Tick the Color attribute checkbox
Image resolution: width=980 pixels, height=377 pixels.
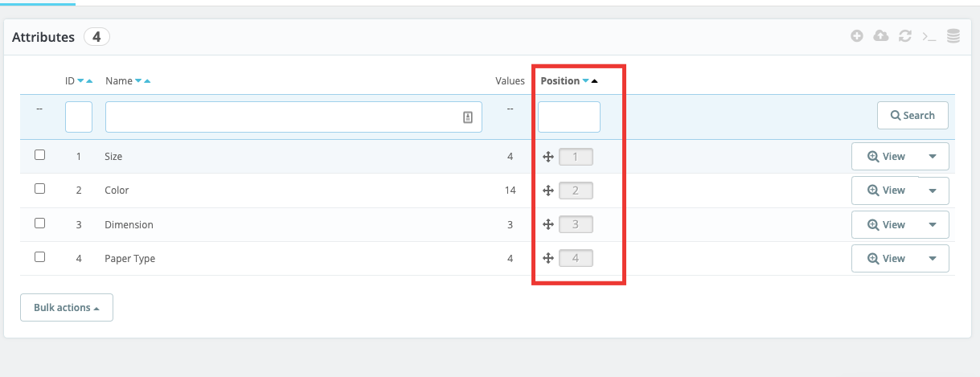coord(39,189)
